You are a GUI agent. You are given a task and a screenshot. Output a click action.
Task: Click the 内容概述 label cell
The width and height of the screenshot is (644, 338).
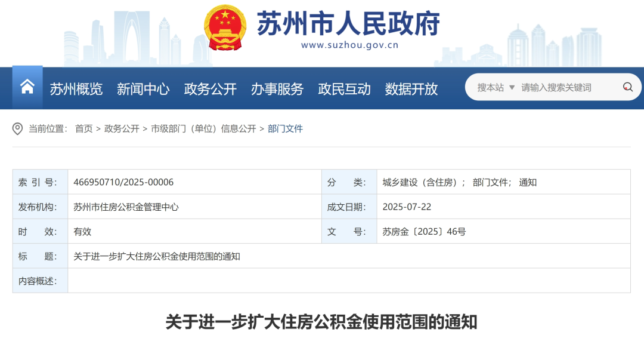click(x=41, y=281)
